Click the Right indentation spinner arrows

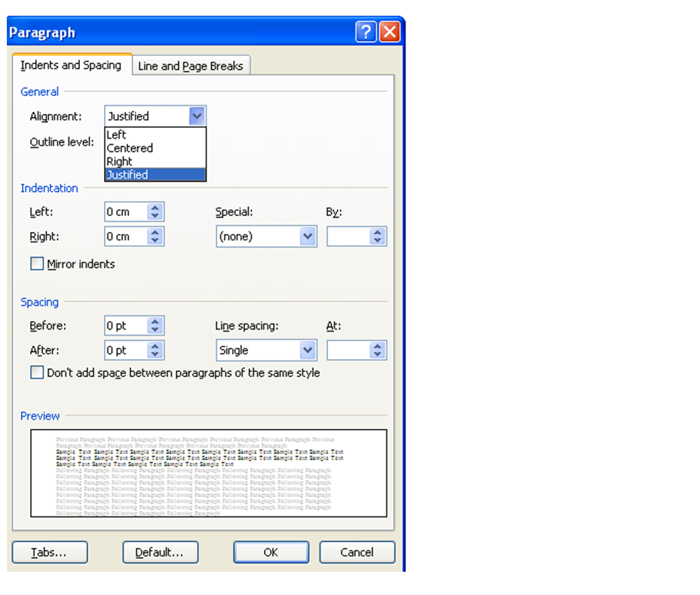(x=155, y=237)
